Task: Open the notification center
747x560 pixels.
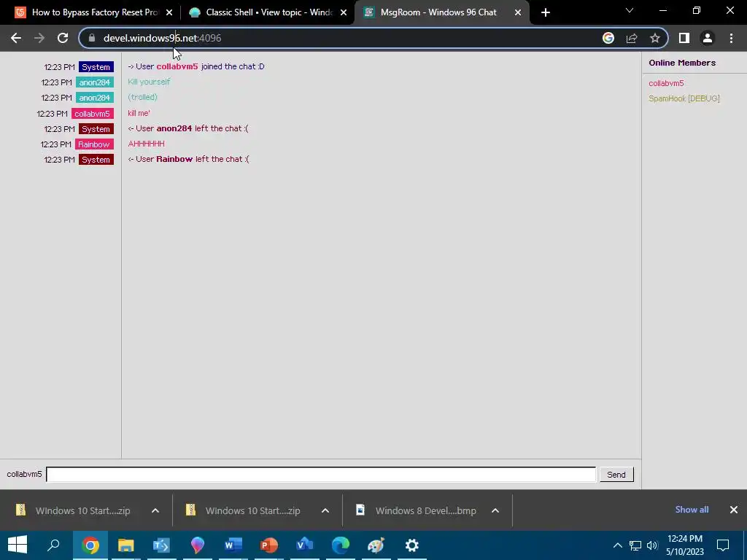Action: coord(723,545)
